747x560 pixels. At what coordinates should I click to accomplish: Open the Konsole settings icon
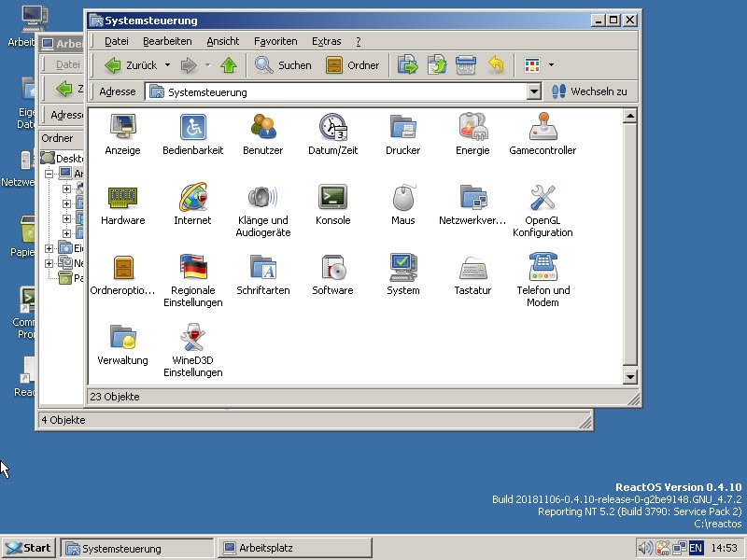(x=332, y=198)
